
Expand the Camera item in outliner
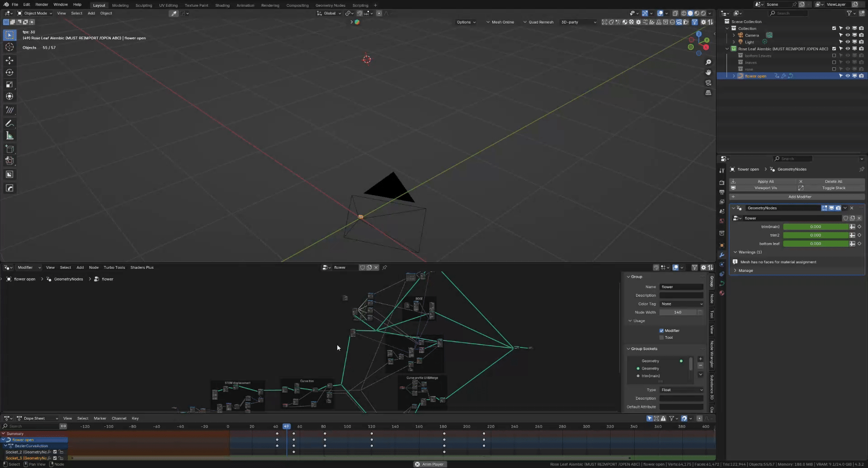(x=734, y=35)
